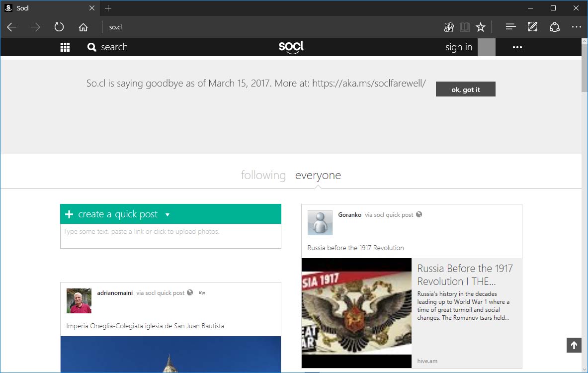Focus the quick post text field

170,236
